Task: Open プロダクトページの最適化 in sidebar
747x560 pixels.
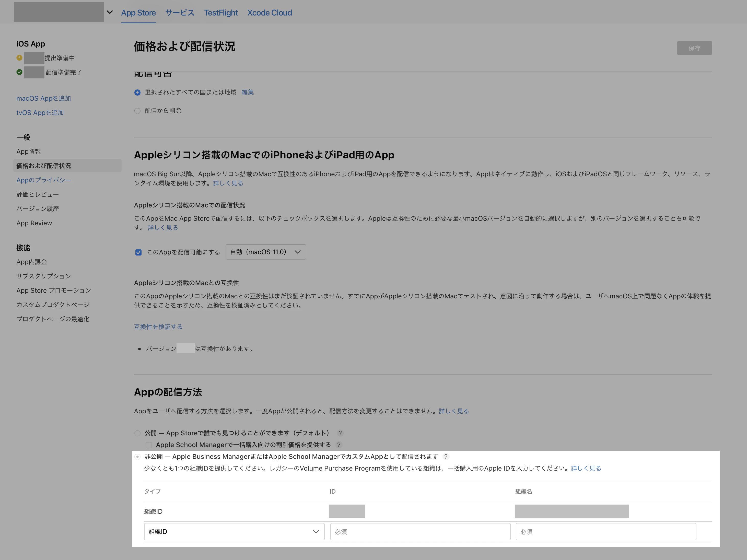Action: pos(53,319)
